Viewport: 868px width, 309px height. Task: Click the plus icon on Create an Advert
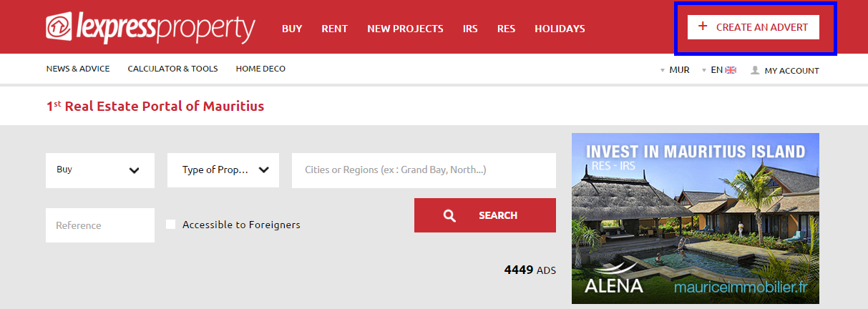[703, 26]
